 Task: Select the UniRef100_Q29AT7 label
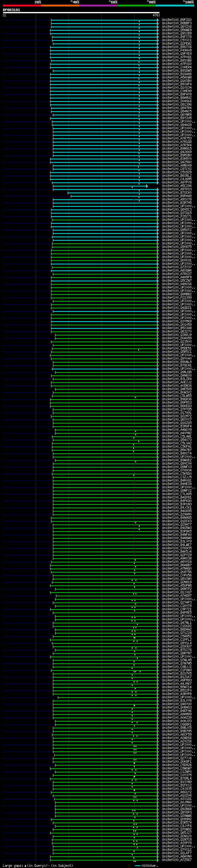176,525
